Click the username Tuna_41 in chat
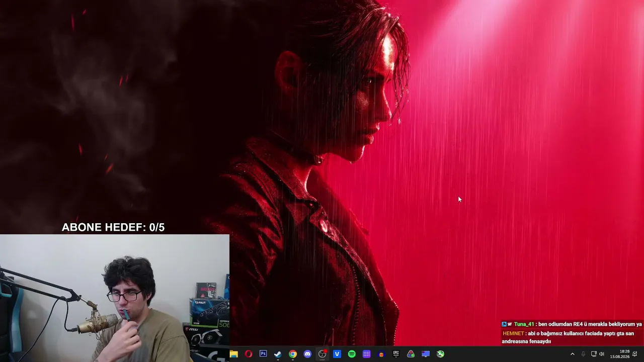This screenshot has width=644, height=362. tap(524, 324)
